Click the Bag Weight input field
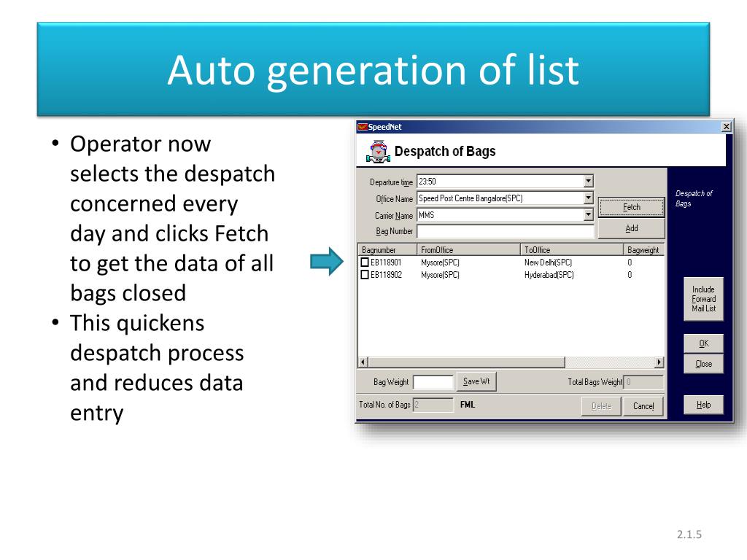Screen dimensions: 747x560 (x=433, y=382)
